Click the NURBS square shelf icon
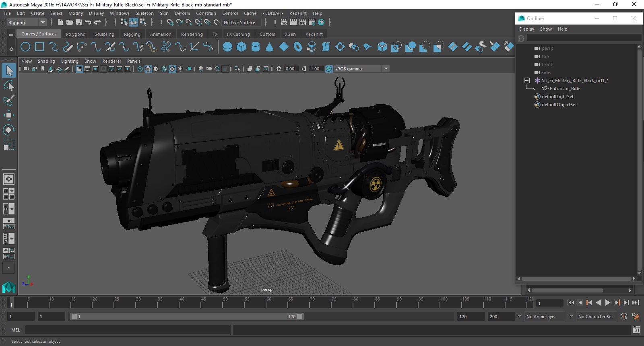This screenshot has width=644, height=346. coord(39,47)
